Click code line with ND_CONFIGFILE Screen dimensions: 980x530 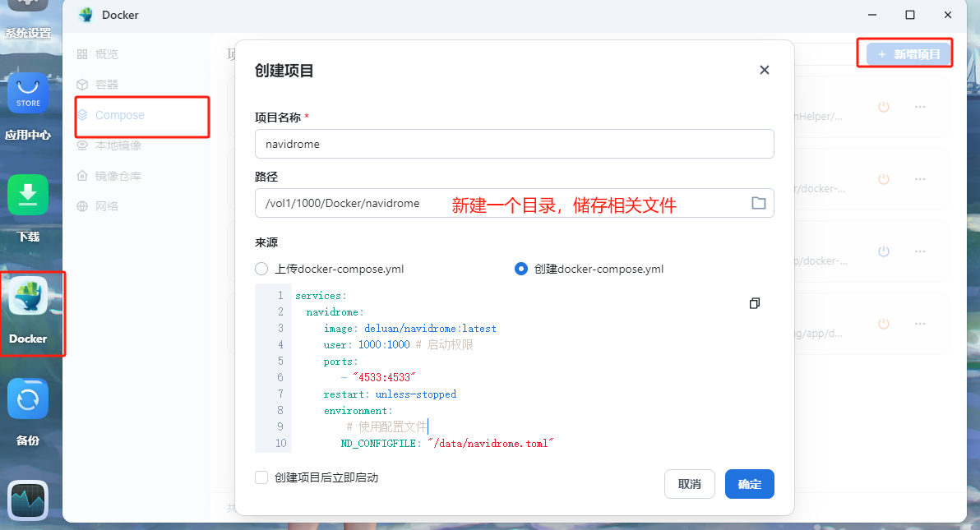(447, 443)
